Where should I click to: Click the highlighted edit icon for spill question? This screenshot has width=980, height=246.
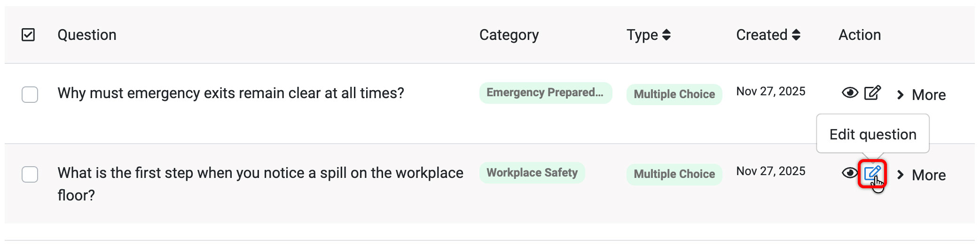[x=872, y=174]
